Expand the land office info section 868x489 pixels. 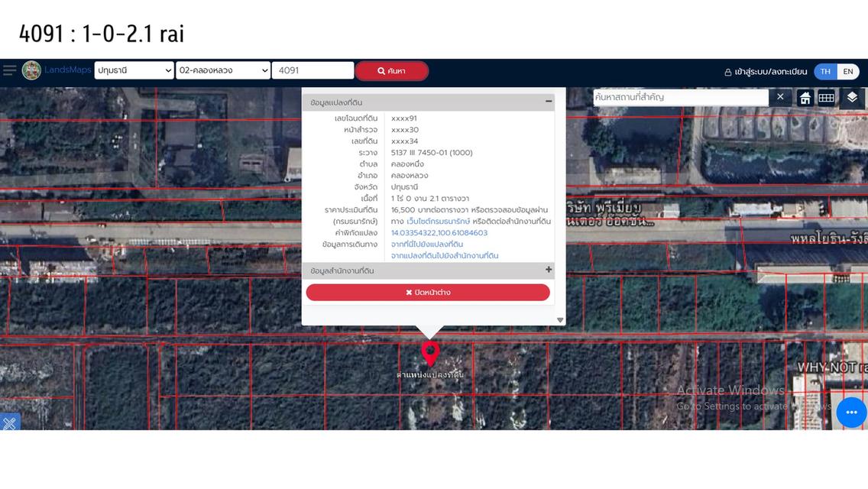[x=548, y=270]
